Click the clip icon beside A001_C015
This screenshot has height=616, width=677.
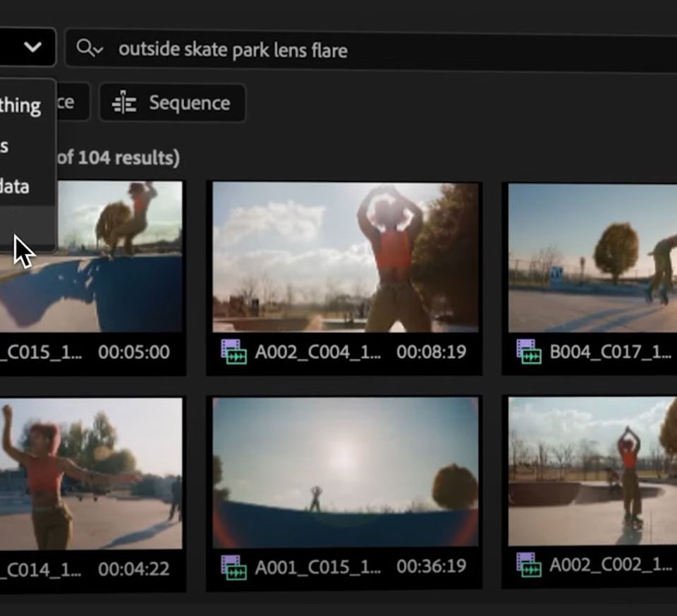point(233,567)
